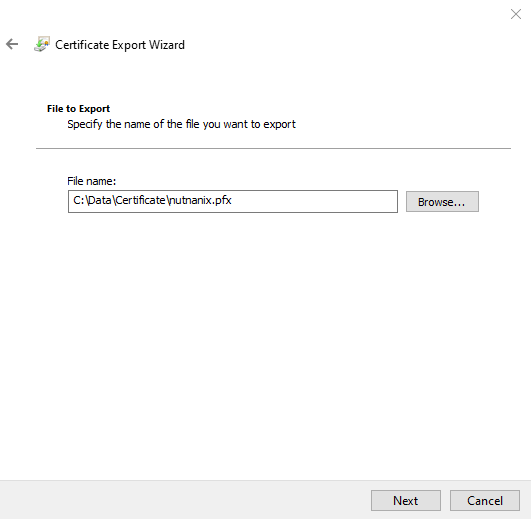The width and height of the screenshot is (531, 519).
Task: Click the empty white wizard page area
Action: [266, 339]
